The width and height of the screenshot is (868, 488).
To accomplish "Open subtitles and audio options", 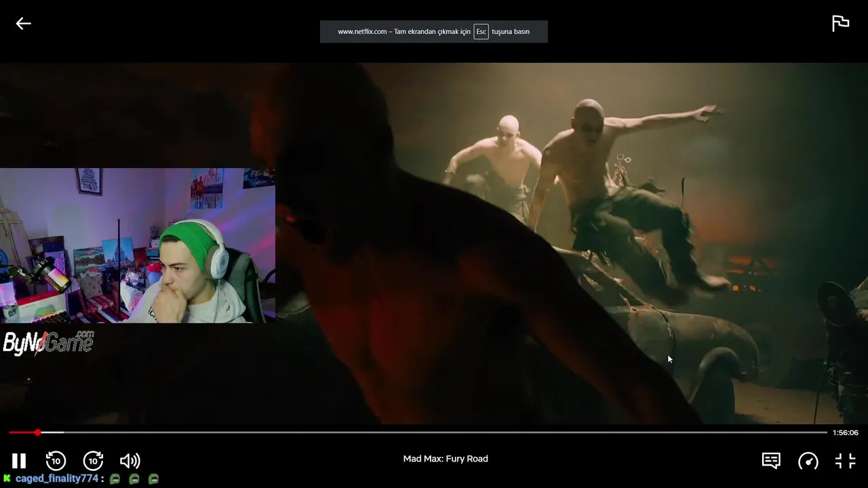I will [771, 461].
